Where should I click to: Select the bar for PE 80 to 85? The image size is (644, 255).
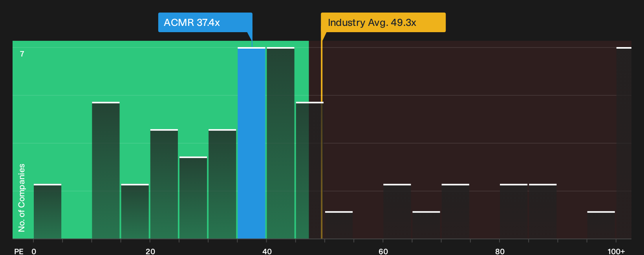514,211
